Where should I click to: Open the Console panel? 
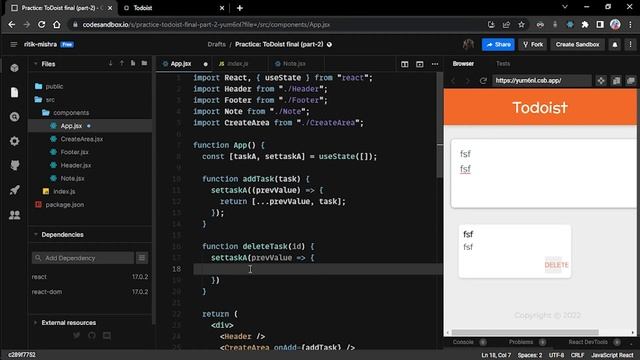(463, 342)
